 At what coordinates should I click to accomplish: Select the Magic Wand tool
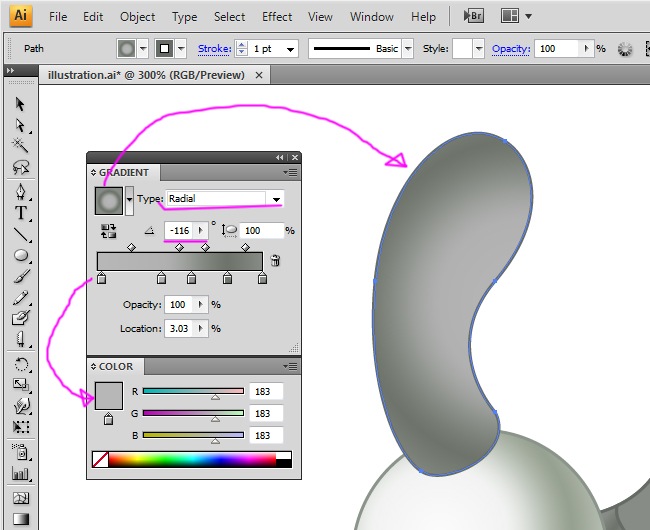pos(19,145)
